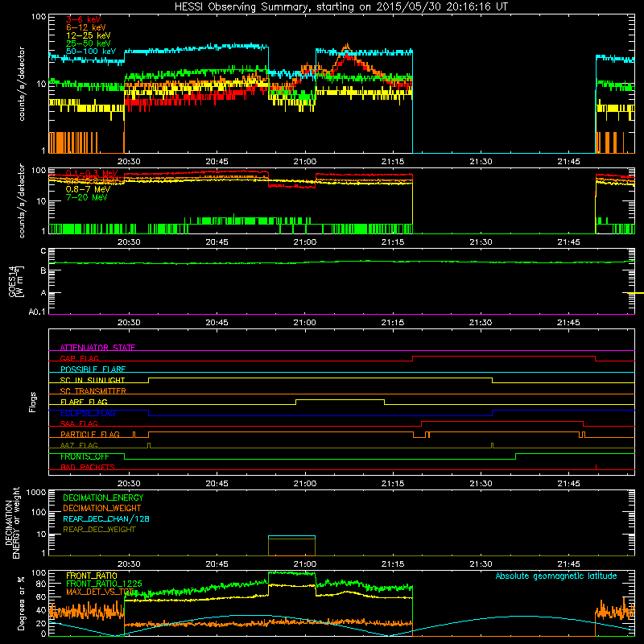Select the 25-50 keV legend label
The height and width of the screenshot is (644, 644).
[89, 43]
